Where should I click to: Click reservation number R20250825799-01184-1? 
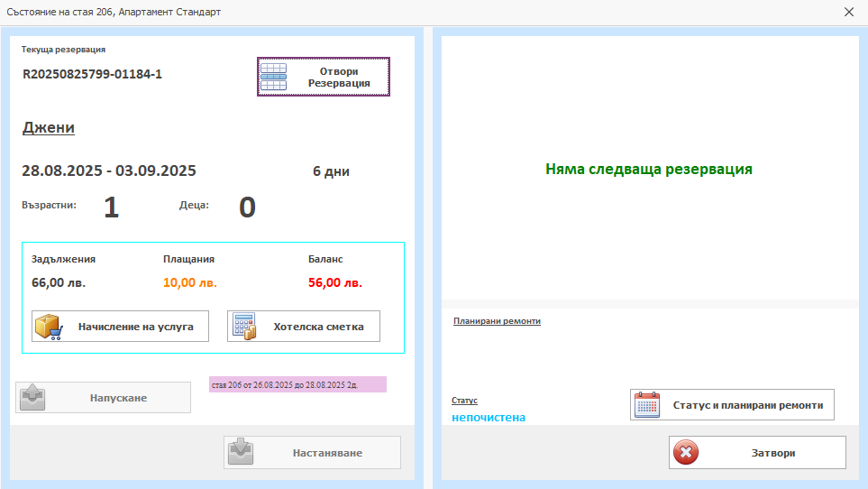click(x=92, y=74)
